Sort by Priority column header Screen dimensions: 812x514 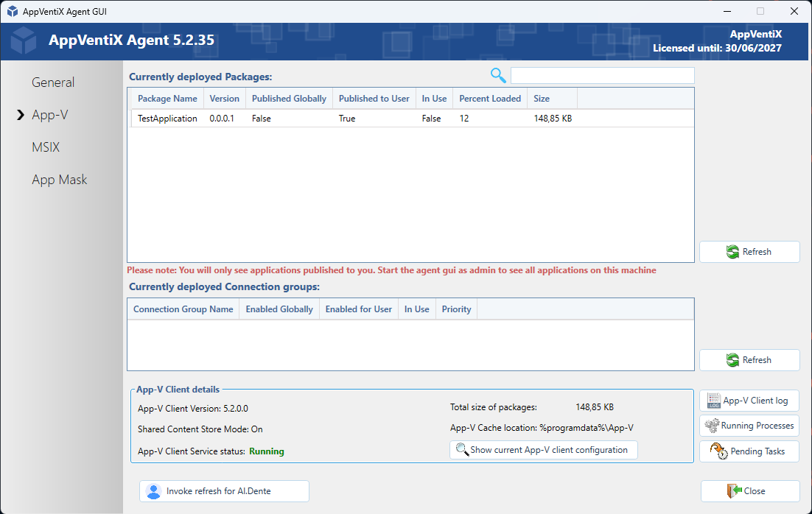[x=456, y=309]
